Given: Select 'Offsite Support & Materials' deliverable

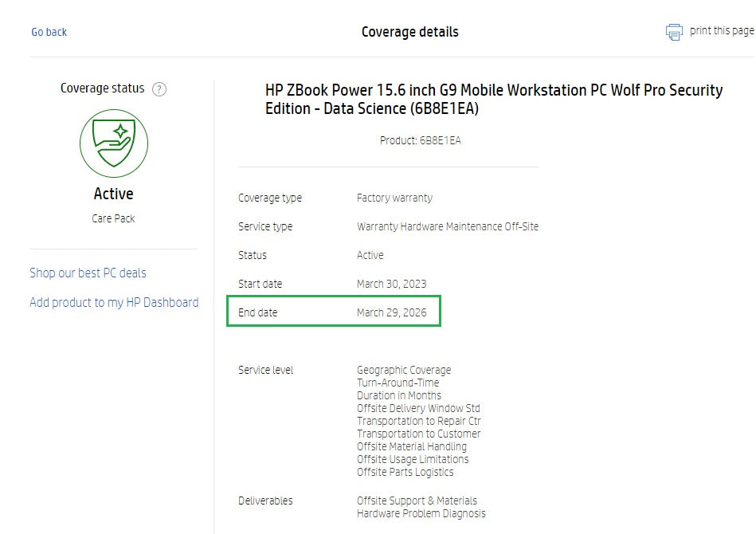Looking at the screenshot, I should point(417,501).
